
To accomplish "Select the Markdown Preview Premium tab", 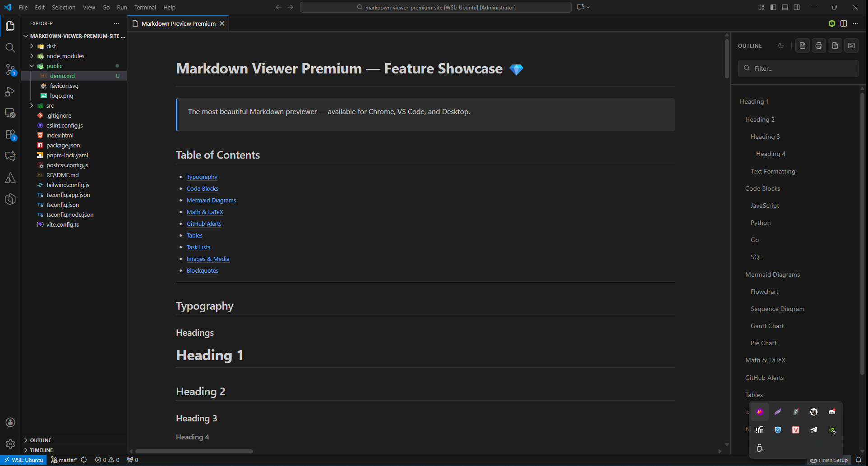I will click(x=178, y=23).
